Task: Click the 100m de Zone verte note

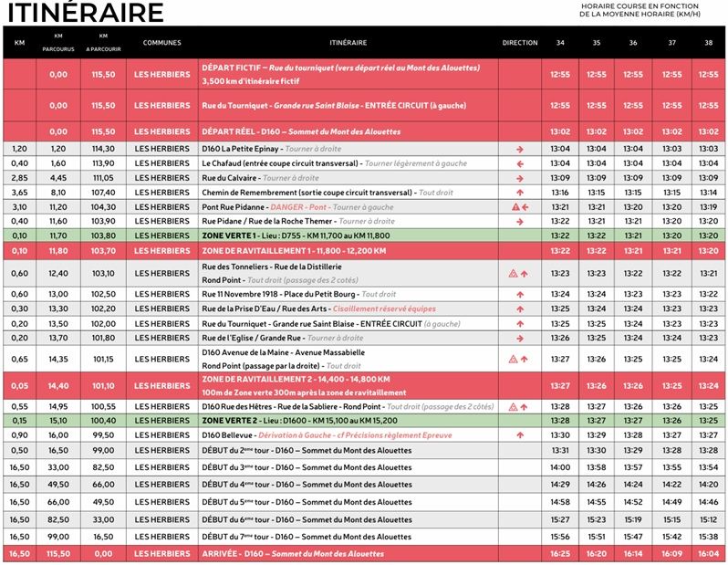Action: (x=304, y=392)
